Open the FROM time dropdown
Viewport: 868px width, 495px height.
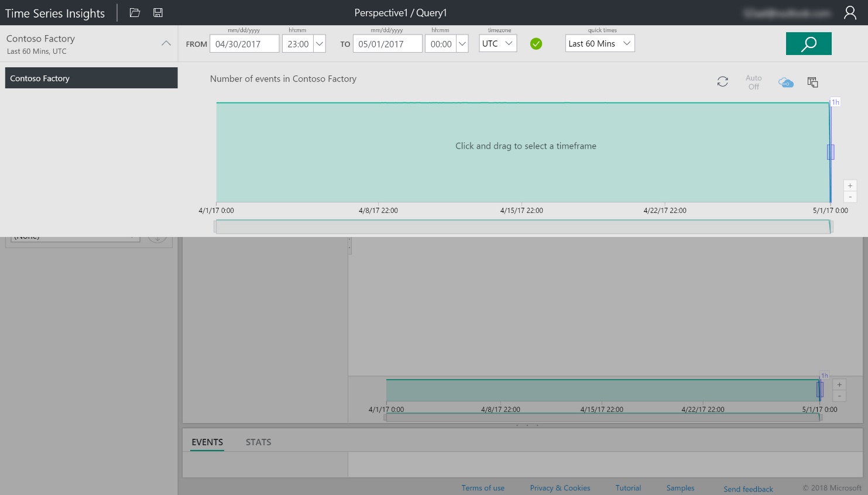[320, 44]
